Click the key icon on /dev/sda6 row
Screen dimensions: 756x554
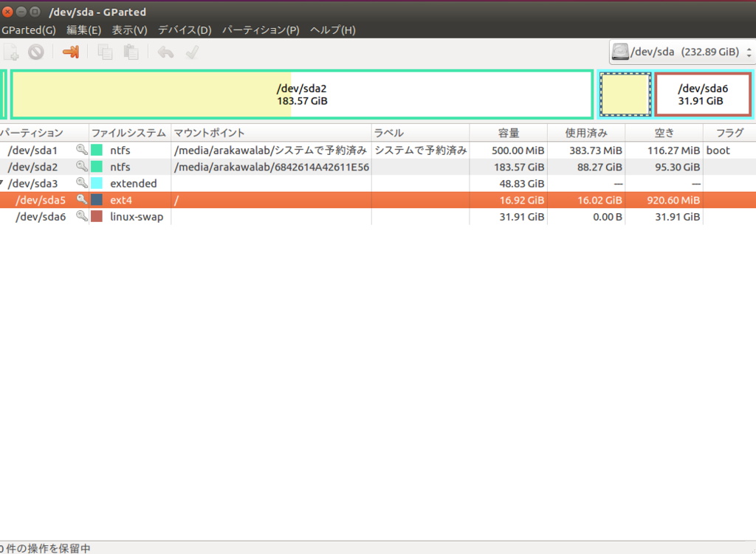click(82, 216)
